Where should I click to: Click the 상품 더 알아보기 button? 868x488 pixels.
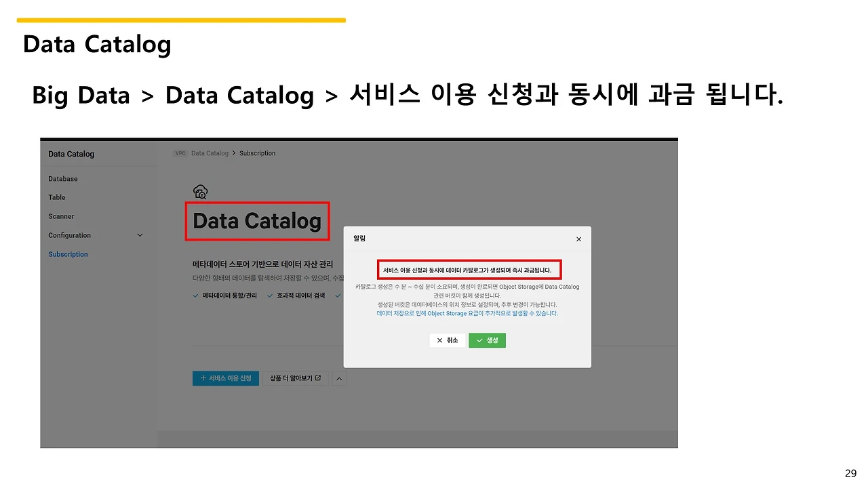click(x=296, y=378)
